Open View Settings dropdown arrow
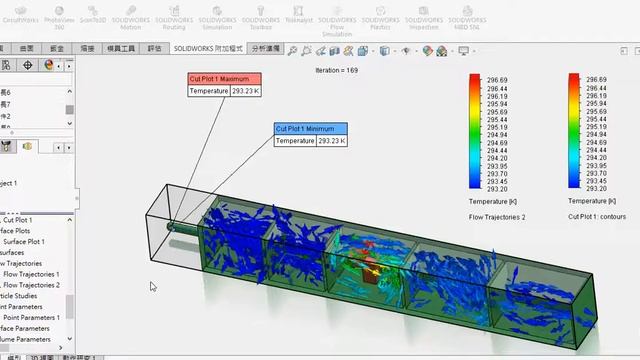Image resolution: width=640 pixels, height=360 pixels. tap(474, 51)
